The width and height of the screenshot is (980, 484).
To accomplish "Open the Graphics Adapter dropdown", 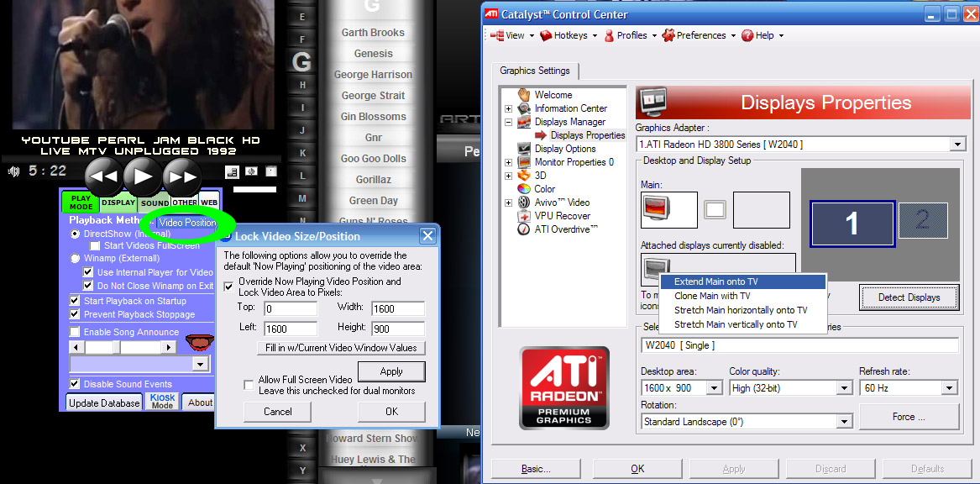I will tap(958, 145).
